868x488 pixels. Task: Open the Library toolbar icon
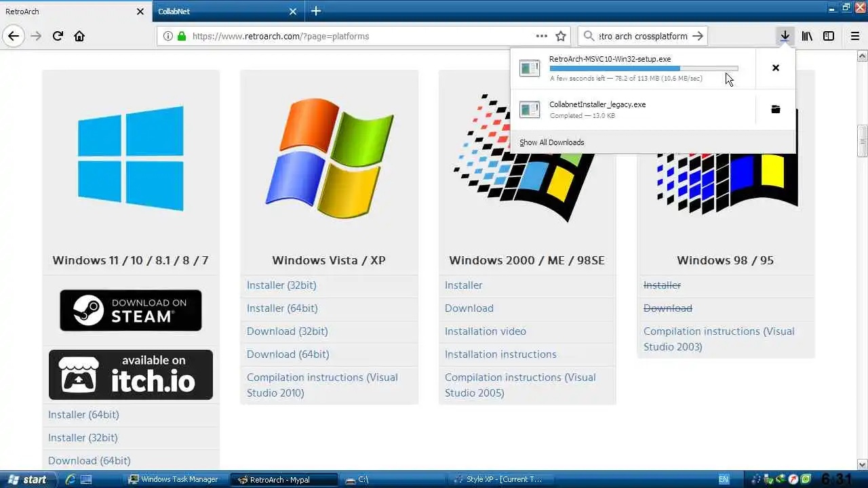point(807,36)
